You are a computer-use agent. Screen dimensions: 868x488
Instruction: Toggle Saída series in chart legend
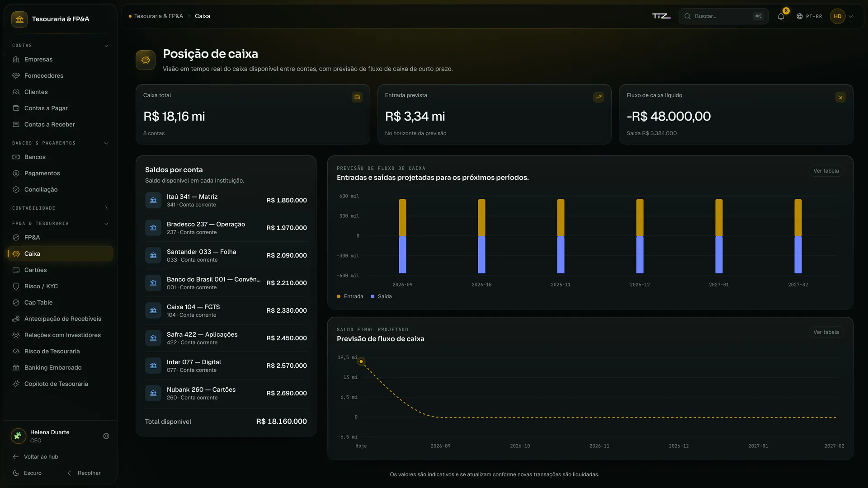(381, 296)
